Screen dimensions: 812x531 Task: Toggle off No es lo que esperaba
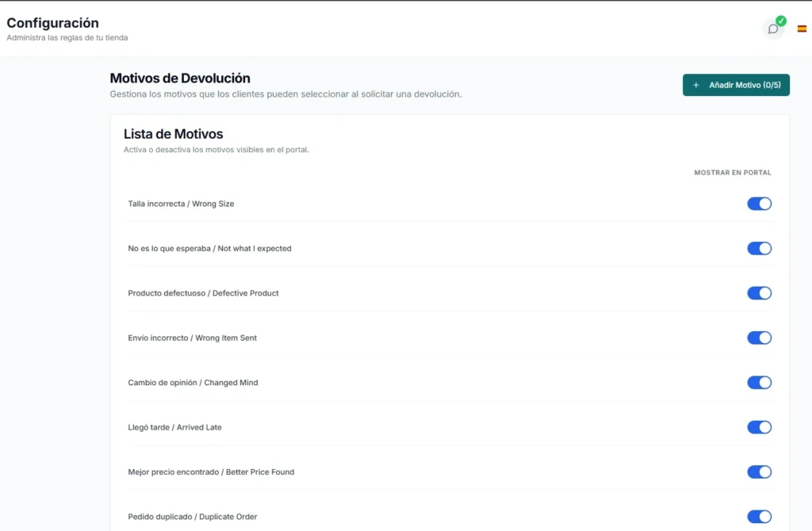click(759, 248)
